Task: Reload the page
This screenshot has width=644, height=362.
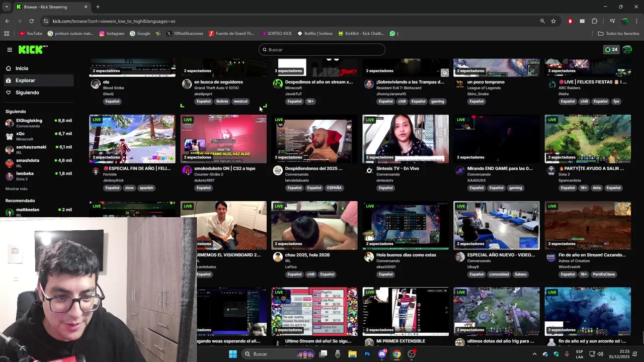Action: [31, 21]
